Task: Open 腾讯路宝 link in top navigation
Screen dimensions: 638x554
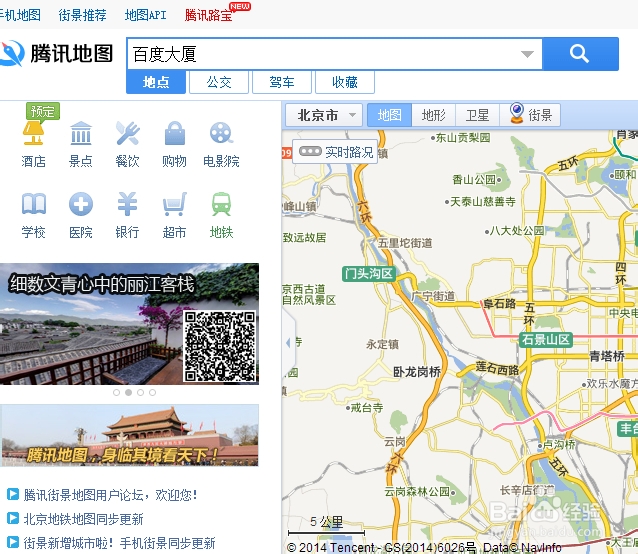Action: tap(208, 15)
